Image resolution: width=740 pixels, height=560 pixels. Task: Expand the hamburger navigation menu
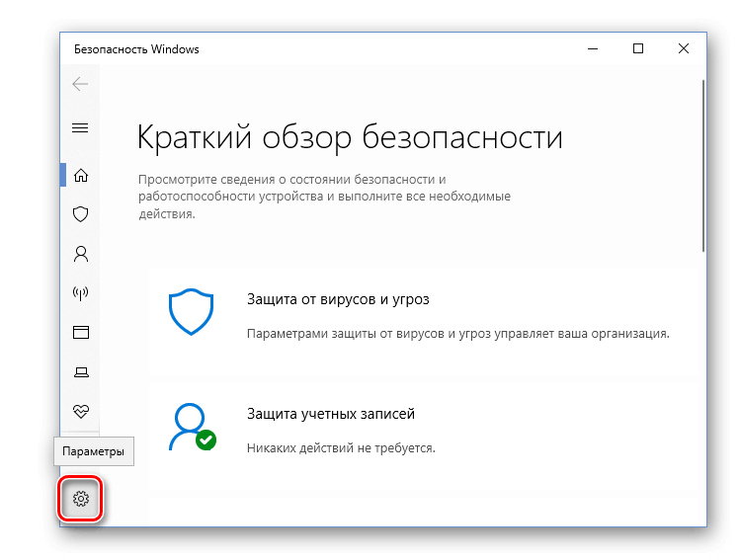pyautogui.click(x=80, y=127)
